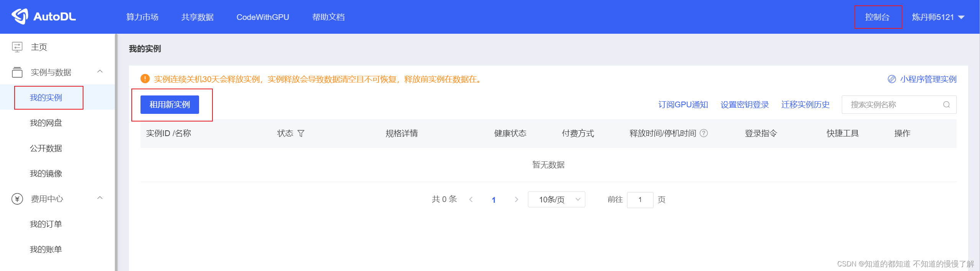The width and height of the screenshot is (980, 271).
Task: Open 帮助文档 in top navigation
Action: coord(328,17)
